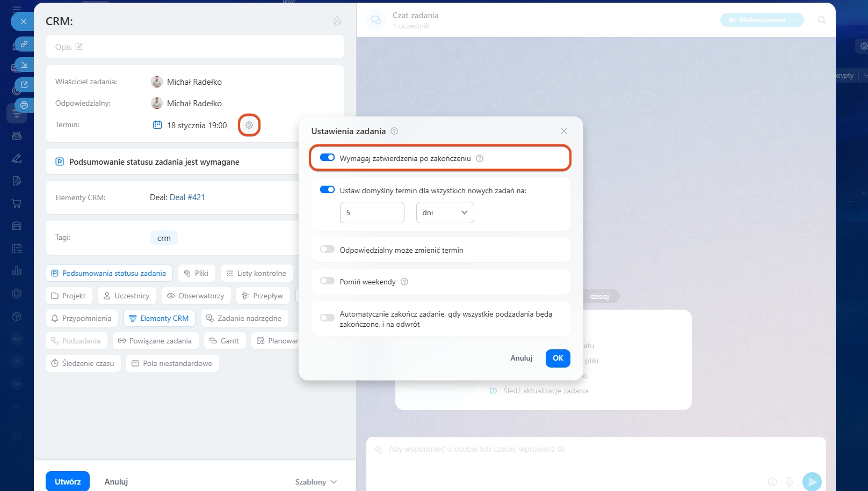Click the document edit sidebar icon

[x=17, y=181]
